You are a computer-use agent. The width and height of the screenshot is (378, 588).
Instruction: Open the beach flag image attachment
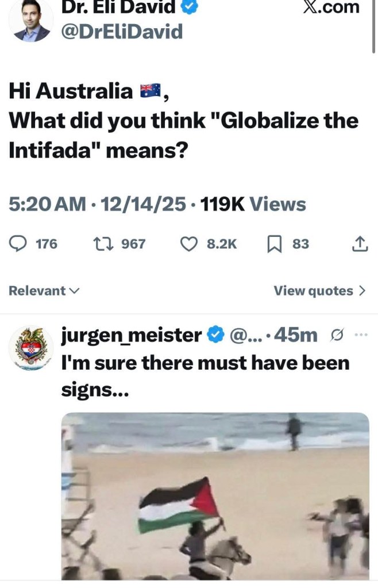[x=215, y=496]
